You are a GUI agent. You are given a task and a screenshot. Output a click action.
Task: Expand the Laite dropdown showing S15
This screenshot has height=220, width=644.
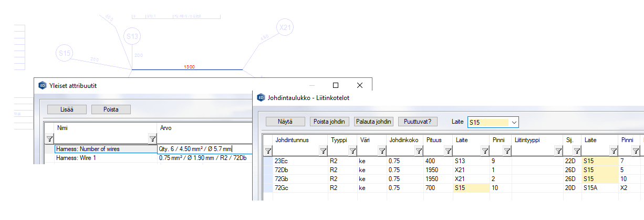tap(514, 122)
